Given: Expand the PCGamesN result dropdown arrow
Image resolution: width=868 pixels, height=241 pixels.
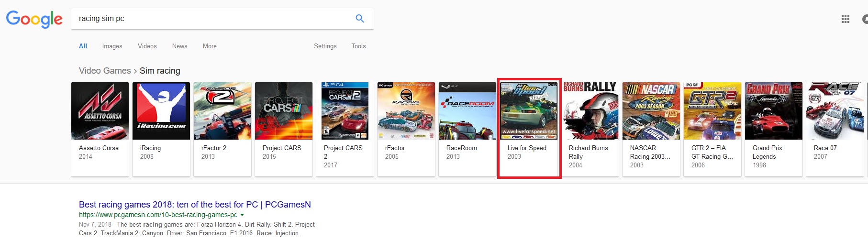Looking at the screenshot, I should [x=242, y=215].
